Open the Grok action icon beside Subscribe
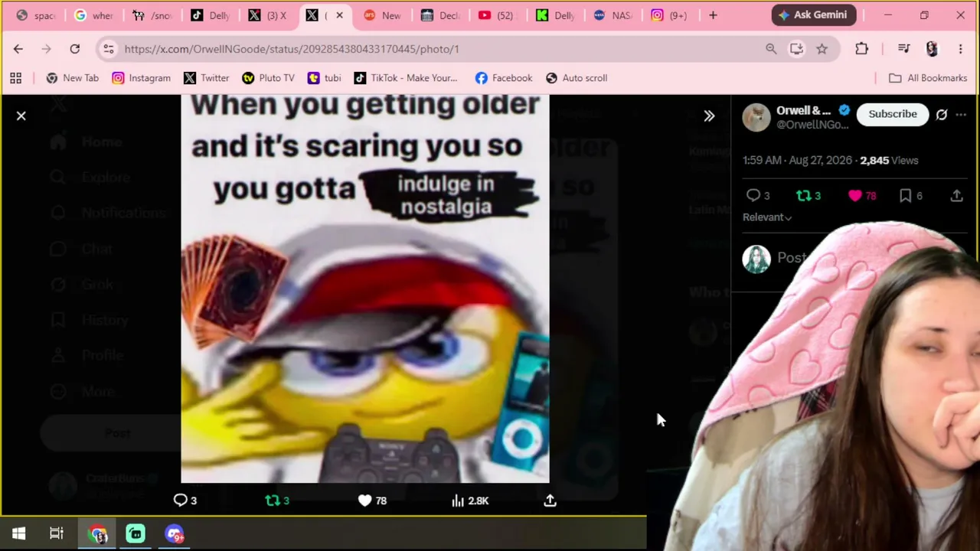980x551 pixels. coord(942,115)
